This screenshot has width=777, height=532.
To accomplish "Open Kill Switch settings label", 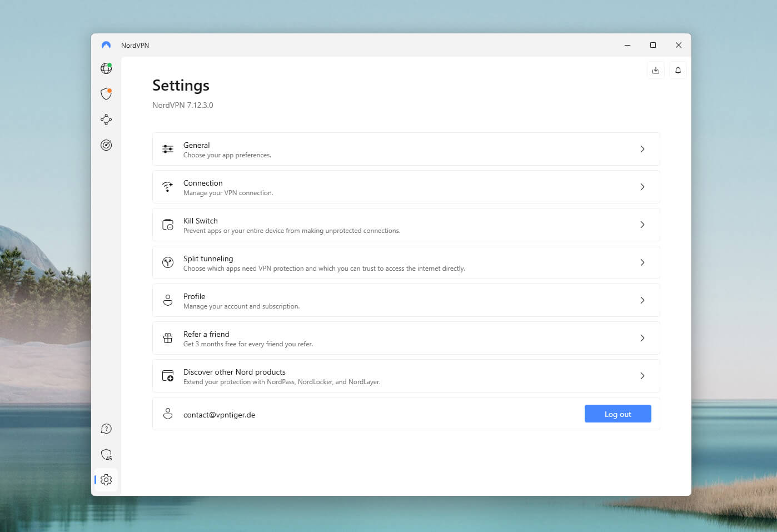I will click(201, 221).
